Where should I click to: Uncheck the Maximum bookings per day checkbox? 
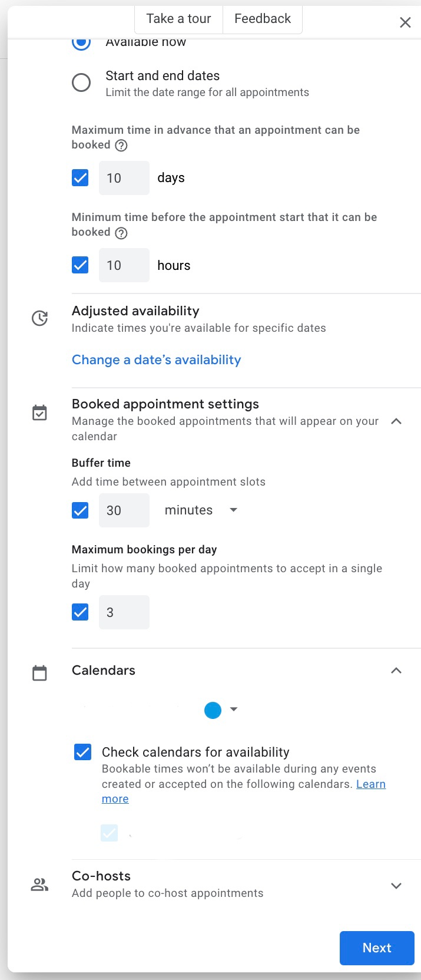[80, 612]
